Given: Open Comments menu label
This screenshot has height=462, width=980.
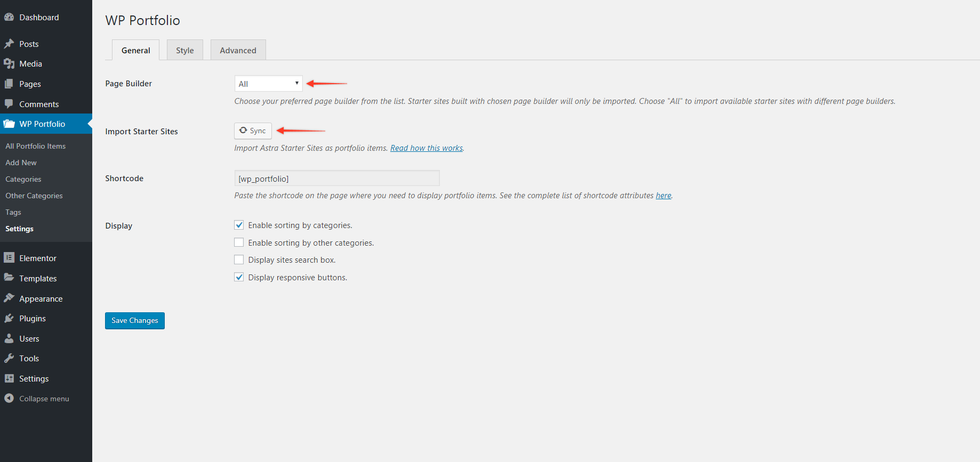Looking at the screenshot, I should point(39,104).
